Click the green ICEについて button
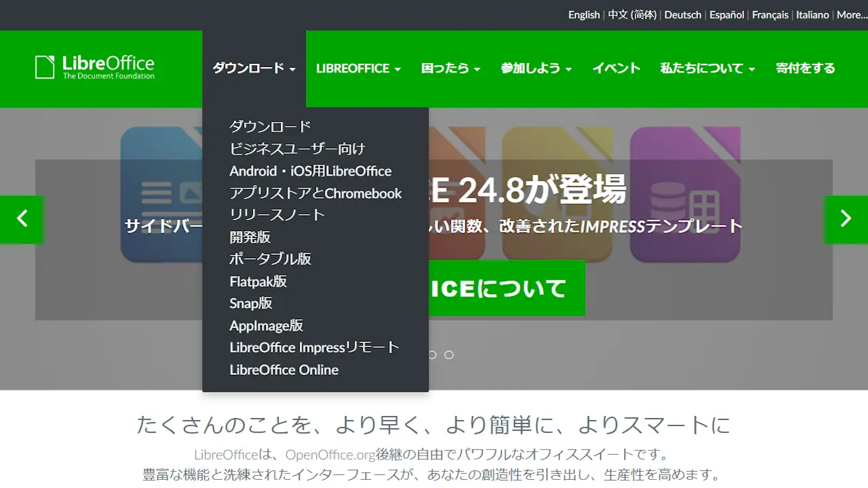Image resolution: width=868 pixels, height=488 pixels. click(x=507, y=288)
